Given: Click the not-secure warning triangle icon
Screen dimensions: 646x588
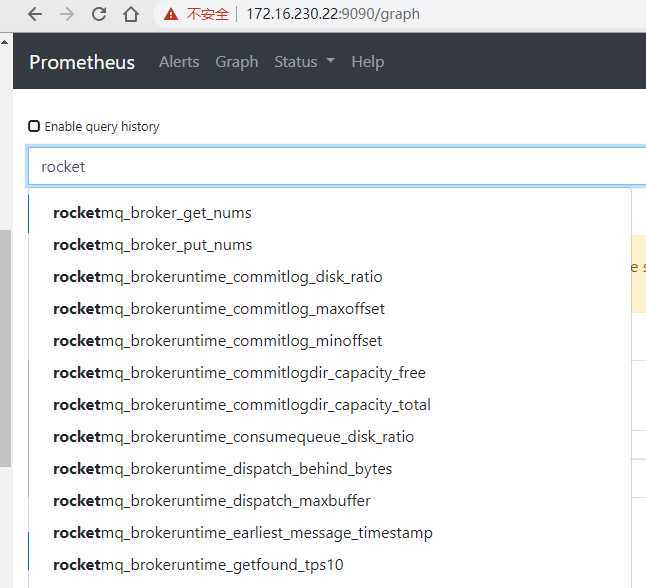Looking at the screenshot, I should pos(171,15).
